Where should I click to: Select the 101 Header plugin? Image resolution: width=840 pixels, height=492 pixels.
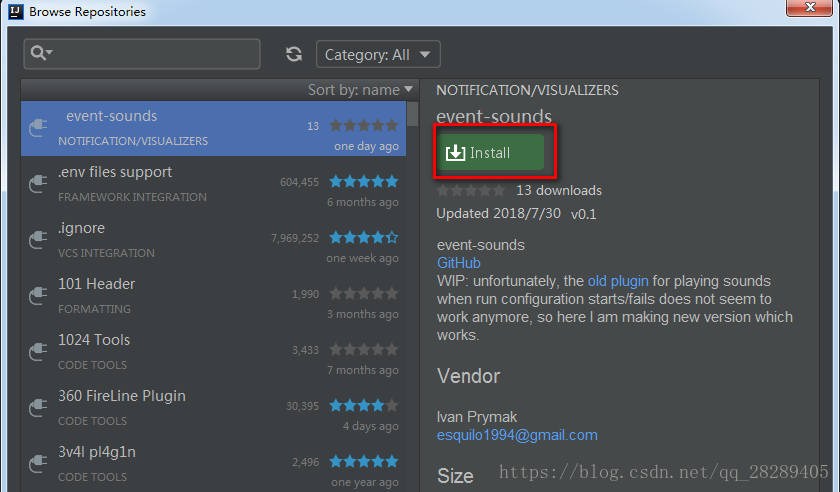click(x=213, y=296)
